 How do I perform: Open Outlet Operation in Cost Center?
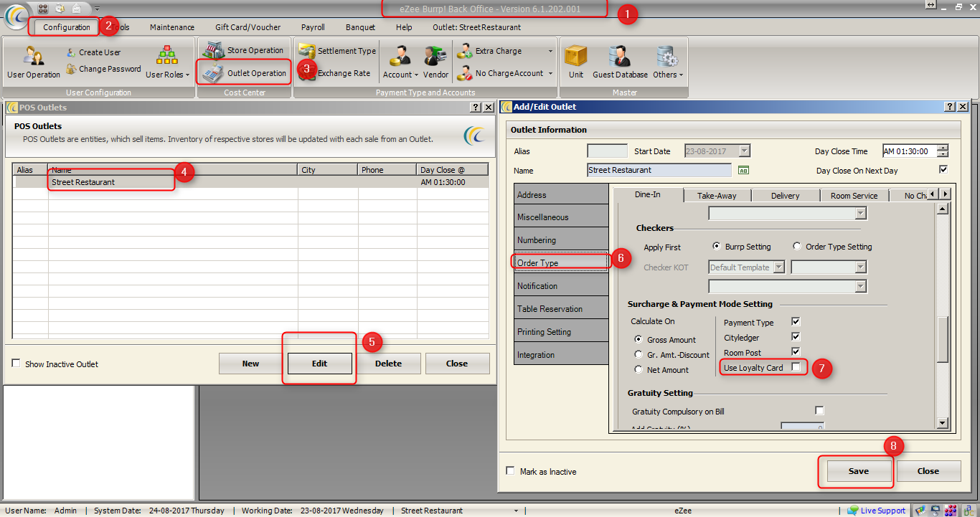tap(245, 73)
